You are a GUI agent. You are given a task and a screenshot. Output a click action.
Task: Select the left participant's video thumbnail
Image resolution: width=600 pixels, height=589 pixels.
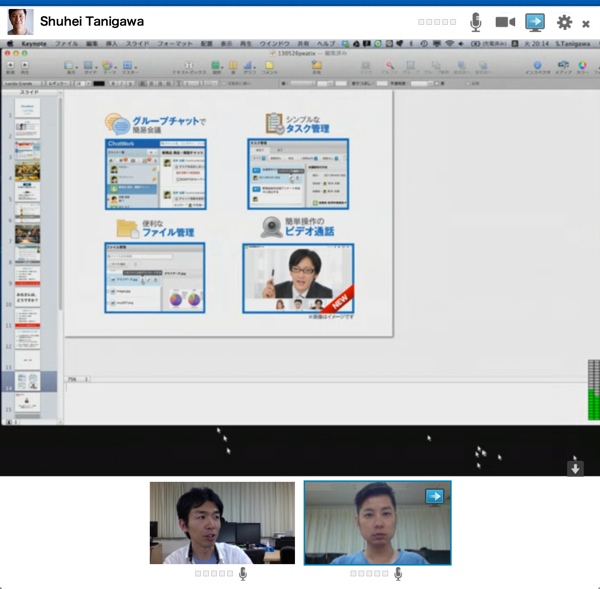[222, 523]
